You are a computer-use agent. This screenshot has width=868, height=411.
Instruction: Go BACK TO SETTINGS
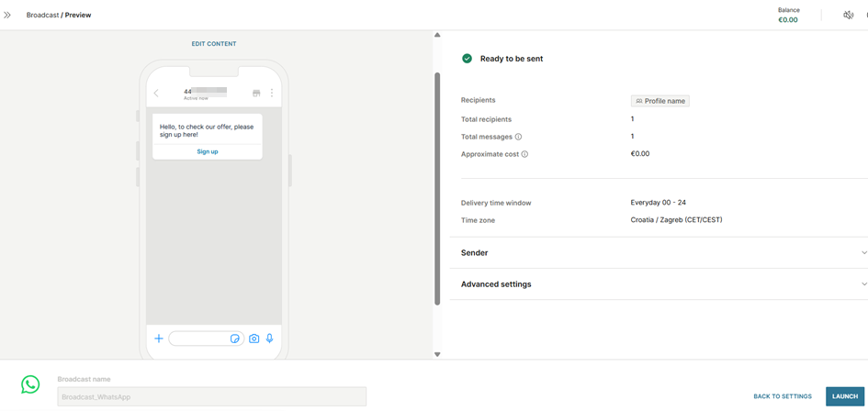783,396
